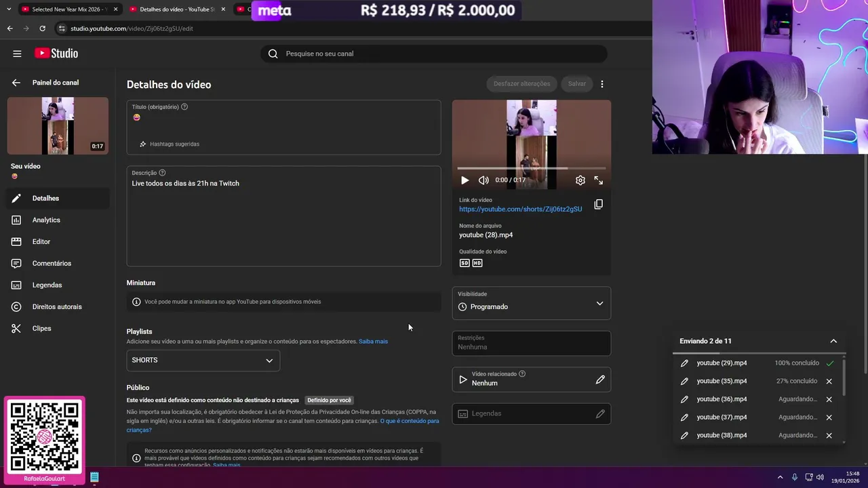Screen dimensions: 868x488
Task: Click the Vídeo relacionado help icon
Action: (522, 373)
